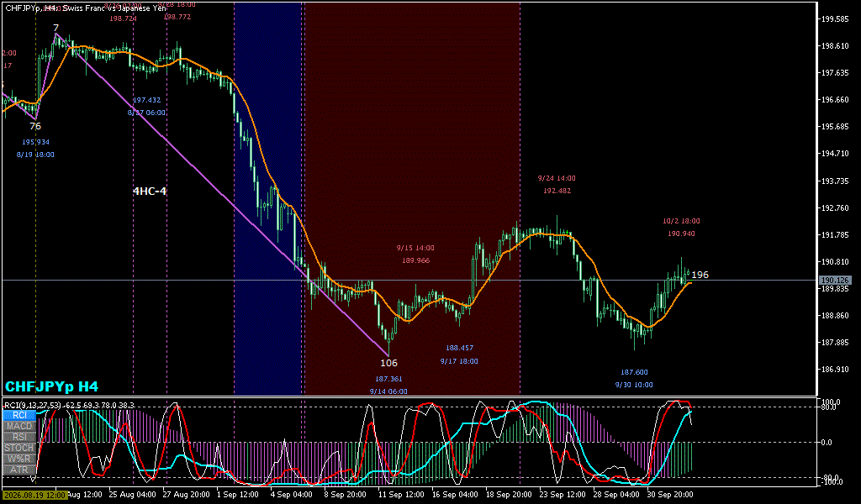The height and width of the screenshot is (504, 861).
Task: Click the 8 Sep 20:00 time axis label
Action: point(346,495)
